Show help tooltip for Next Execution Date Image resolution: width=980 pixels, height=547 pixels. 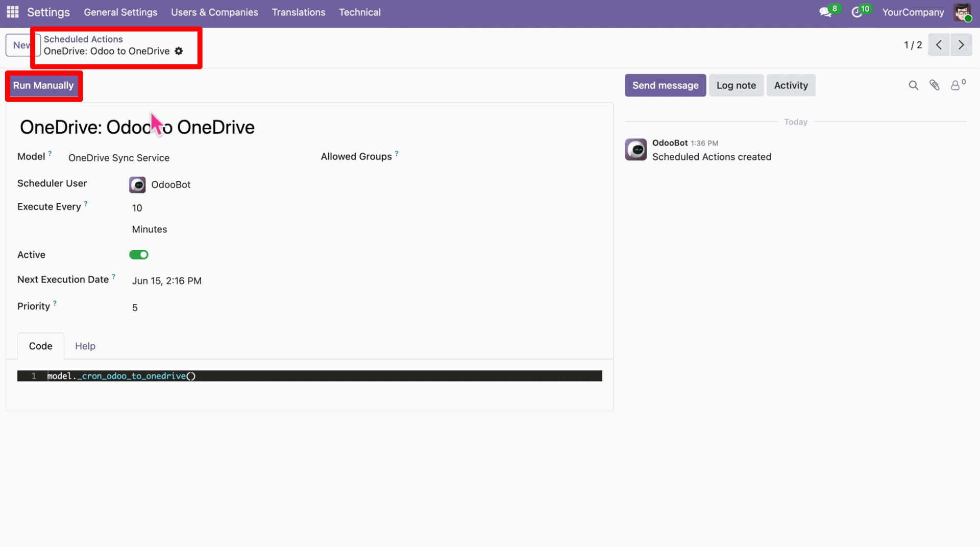pos(113,276)
